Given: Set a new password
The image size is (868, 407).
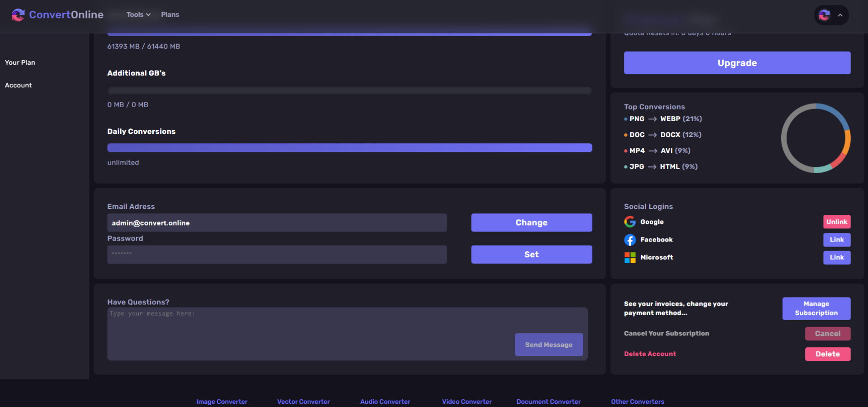Looking at the screenshot, I should [x=531, y=254].
